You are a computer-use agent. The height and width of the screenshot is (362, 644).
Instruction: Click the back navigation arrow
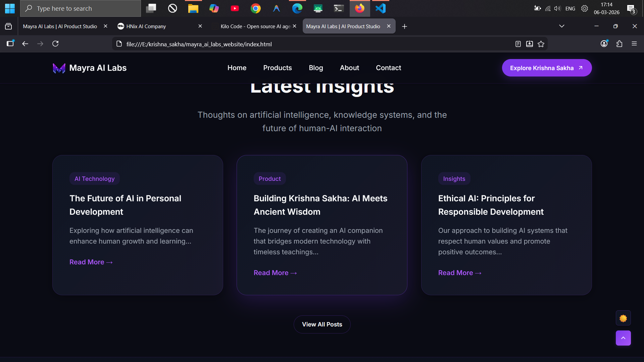click(x=25, y=44)
